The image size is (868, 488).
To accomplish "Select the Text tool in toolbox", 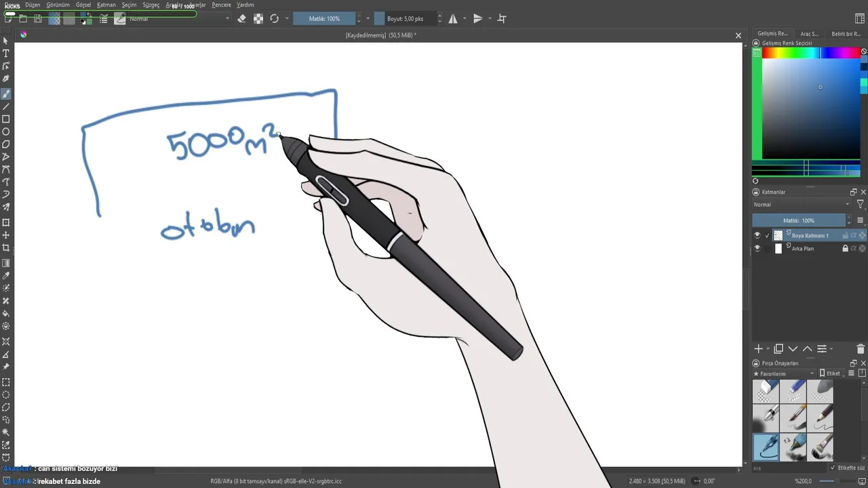I will (x=6, y=54).
